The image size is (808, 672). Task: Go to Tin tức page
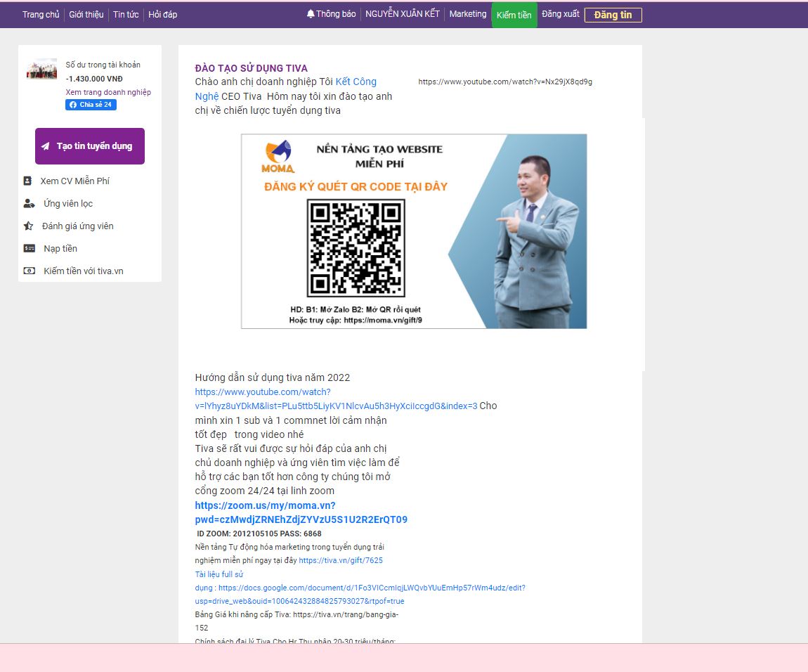(x=126, y=15)
